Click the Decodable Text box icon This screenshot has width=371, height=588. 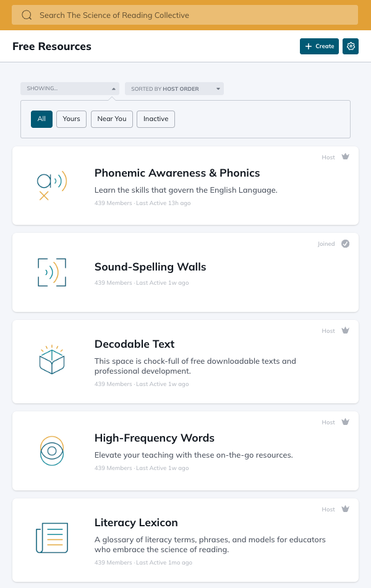[52, 359]
